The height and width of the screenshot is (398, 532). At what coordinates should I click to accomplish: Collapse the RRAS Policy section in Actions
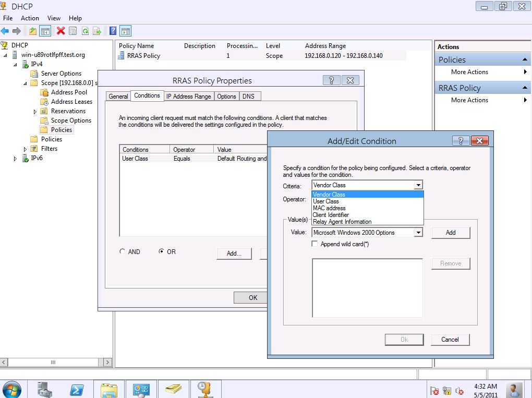pyautogui.click(x=525, y=88)
